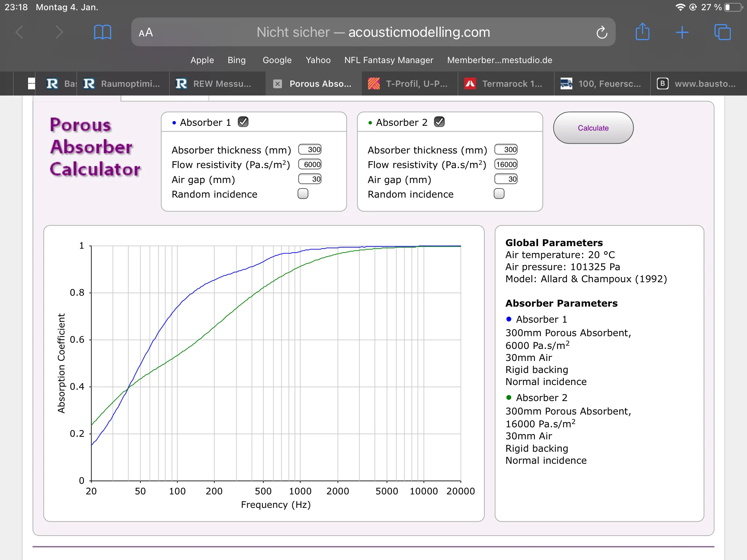Focus Absorber 2 air gap field
Viewport: 747px width, 560px height.
(506, 179)
